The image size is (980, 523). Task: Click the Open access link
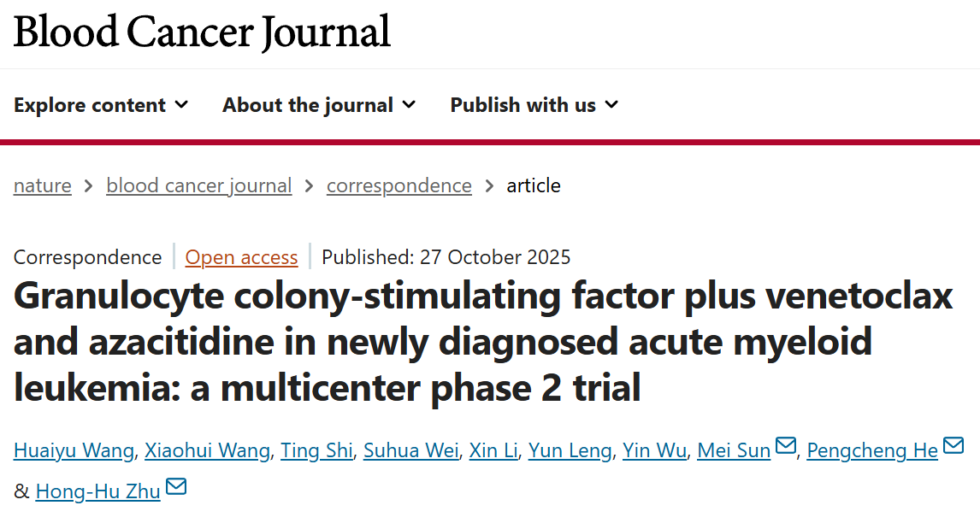(x=241, y=257)
